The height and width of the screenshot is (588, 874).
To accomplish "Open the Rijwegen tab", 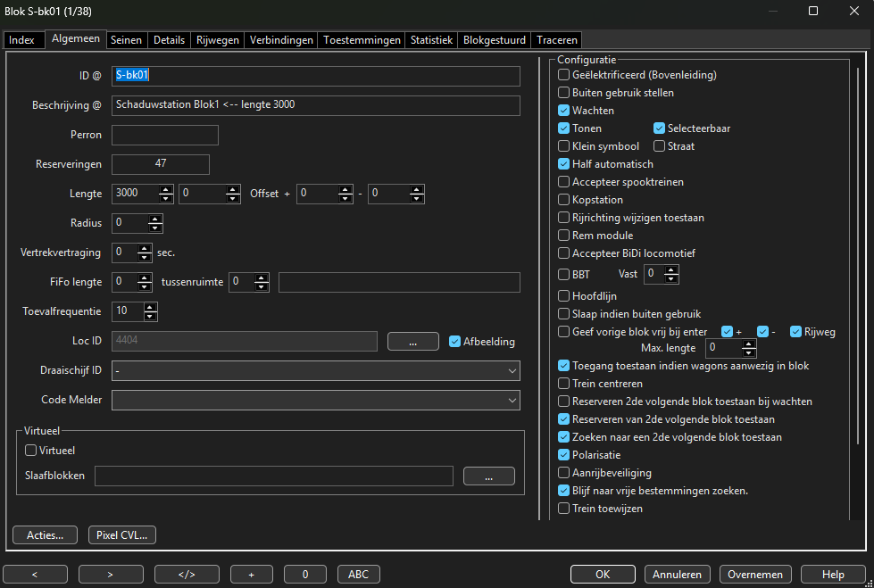I will tap(218, 40).
